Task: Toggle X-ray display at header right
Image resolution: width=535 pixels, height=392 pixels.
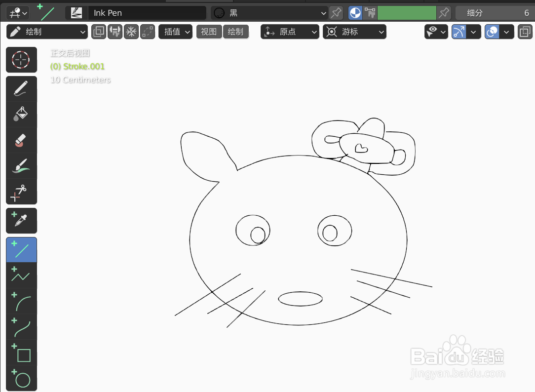Action: coord(525,32)
